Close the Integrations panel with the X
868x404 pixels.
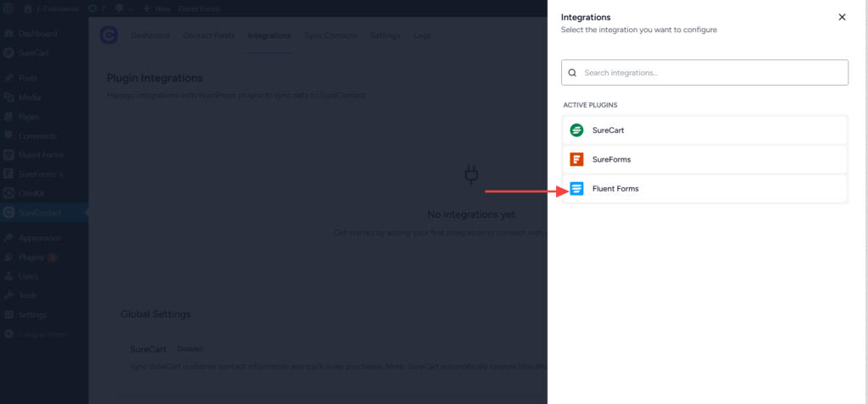point(842,17)
